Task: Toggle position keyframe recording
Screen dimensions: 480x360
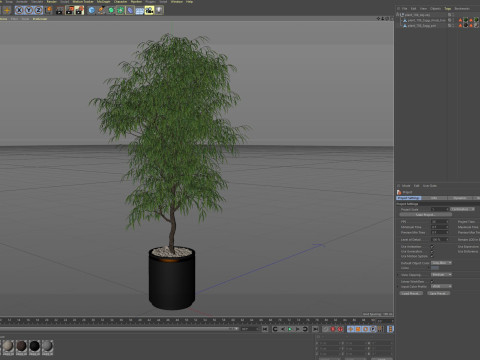Action: point(351,329)
